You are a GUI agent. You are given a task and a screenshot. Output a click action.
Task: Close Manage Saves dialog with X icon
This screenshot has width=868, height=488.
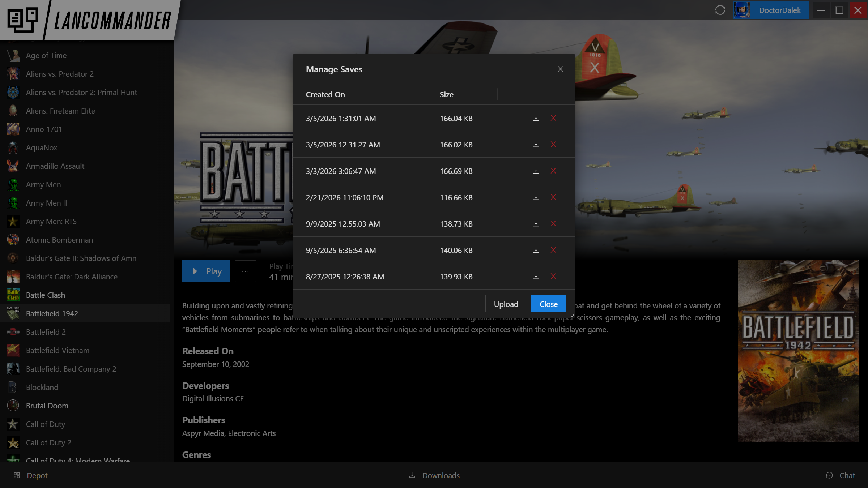(560, 69)
